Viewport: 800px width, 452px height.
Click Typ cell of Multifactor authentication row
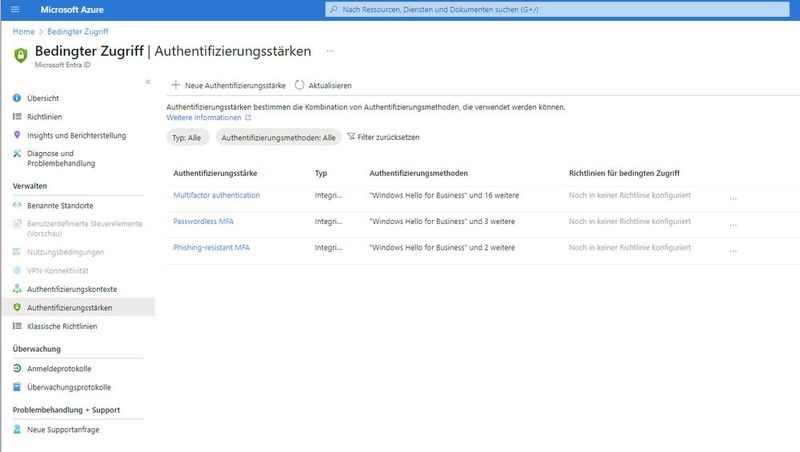329,195
